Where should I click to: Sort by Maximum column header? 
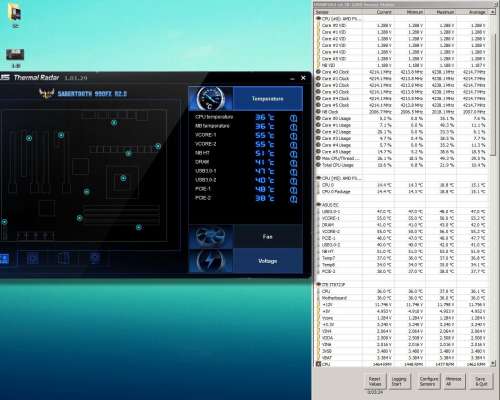click(441, 12)
